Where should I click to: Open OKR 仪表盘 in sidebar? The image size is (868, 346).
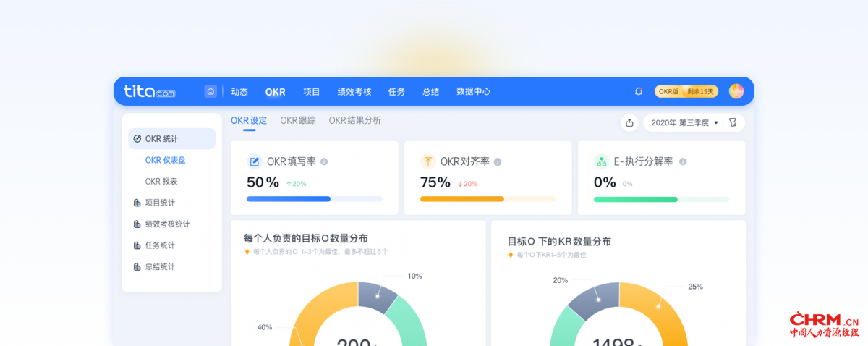pos(166,160)
